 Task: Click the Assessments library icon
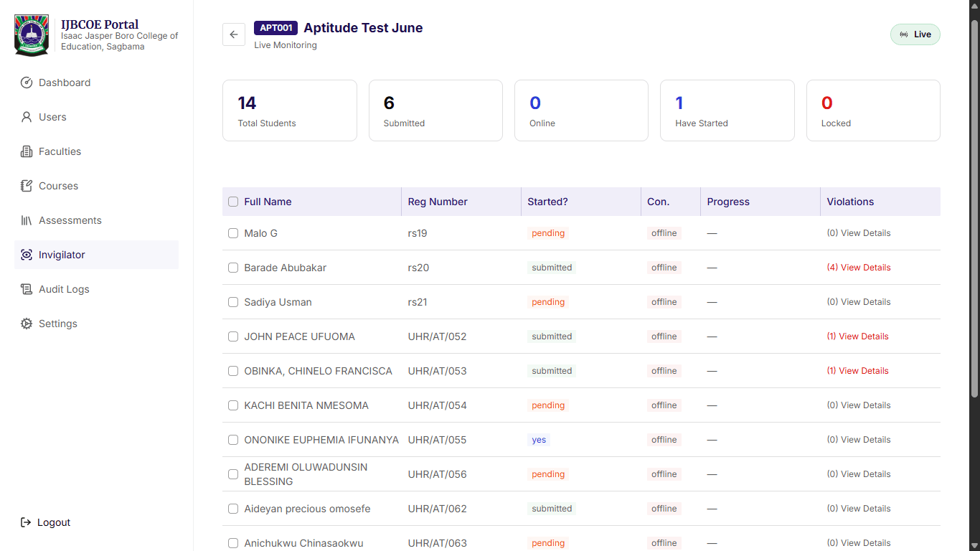27,220
